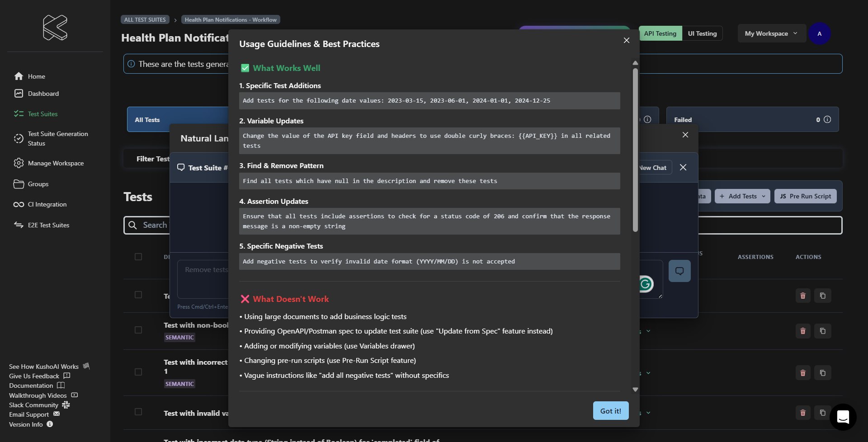Delete the first test with trash icon
The height and width of the screenshot is (442, 868).
[x=803, y=296]
